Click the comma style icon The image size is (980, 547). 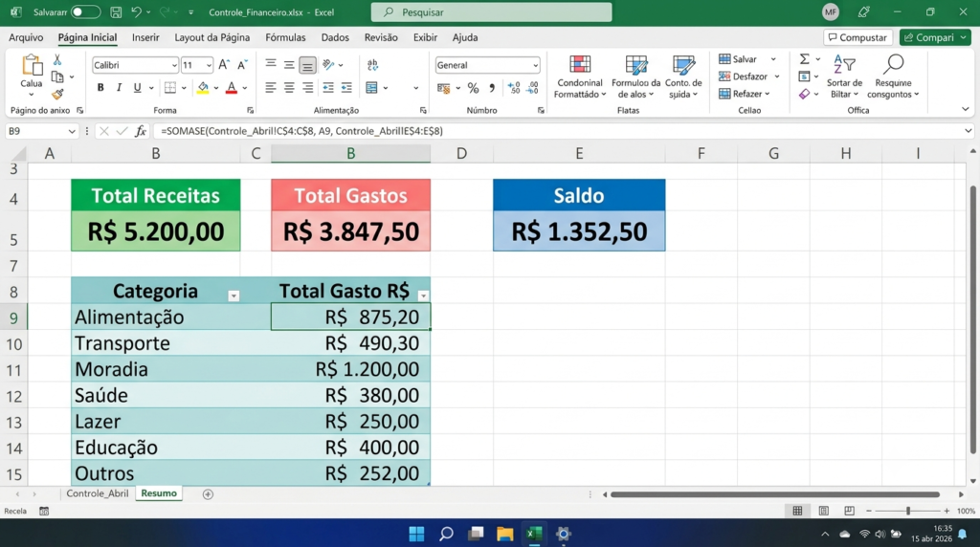point(492,88)
